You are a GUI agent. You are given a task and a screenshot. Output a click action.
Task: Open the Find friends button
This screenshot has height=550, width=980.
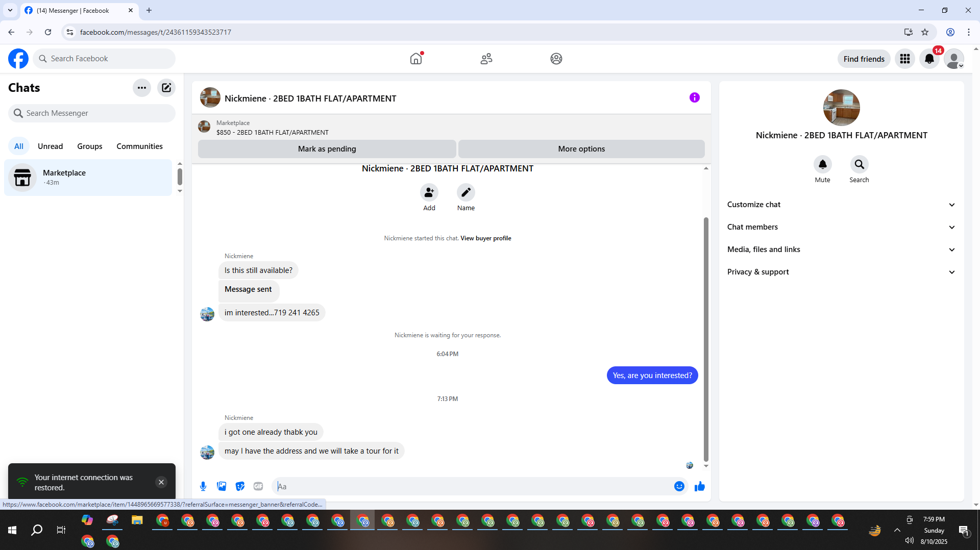pyautogui.click(x=864, y=59)
